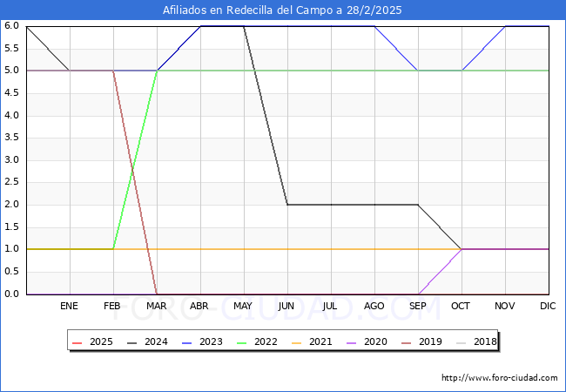Click the 2020 line point at OCT value 1
The width and height of the screenshot is (566, 392).
click(x=462, y=249)
